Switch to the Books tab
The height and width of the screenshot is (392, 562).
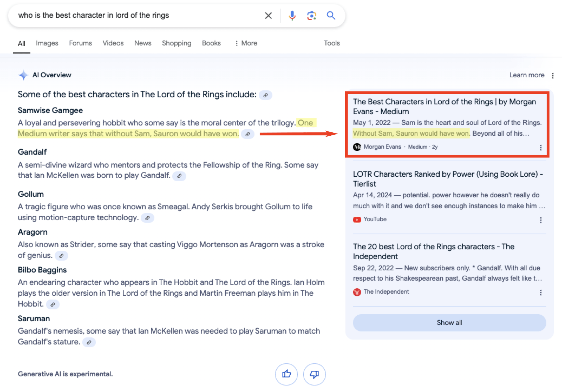click(x=211, y=43)
